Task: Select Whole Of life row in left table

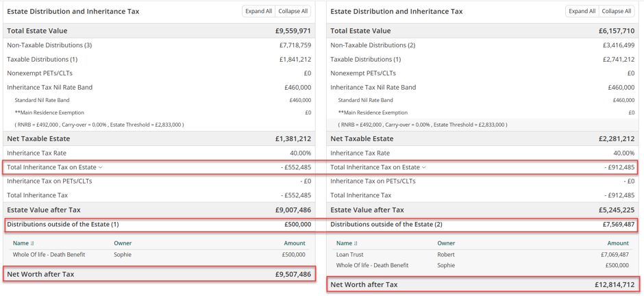Action: pyautogui.click(x=159, y=254)
